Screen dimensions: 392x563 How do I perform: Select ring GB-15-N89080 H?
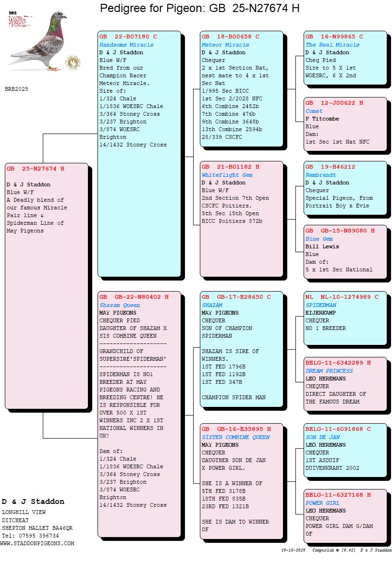point(340,231)
